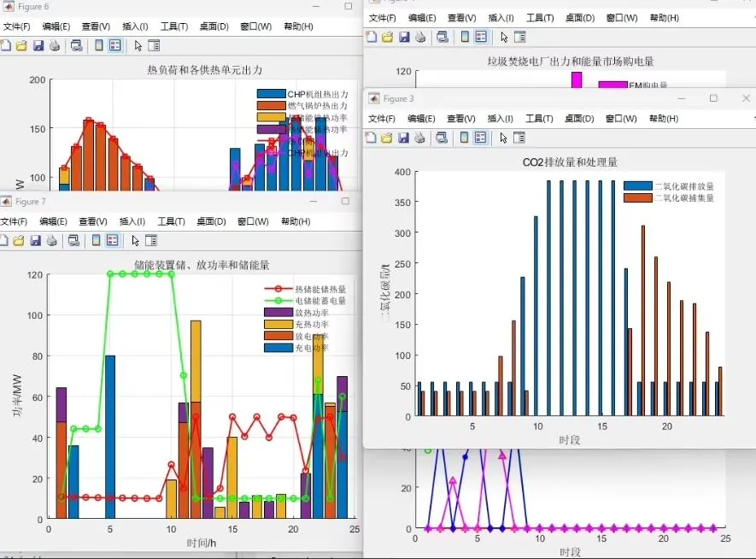
Task: Click chart title CO2排放量和处理量
Action: pyautogui.click(x=570, y=162)
